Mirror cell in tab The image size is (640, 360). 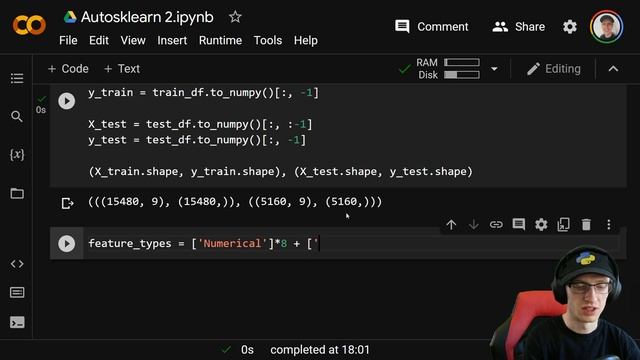563,224
